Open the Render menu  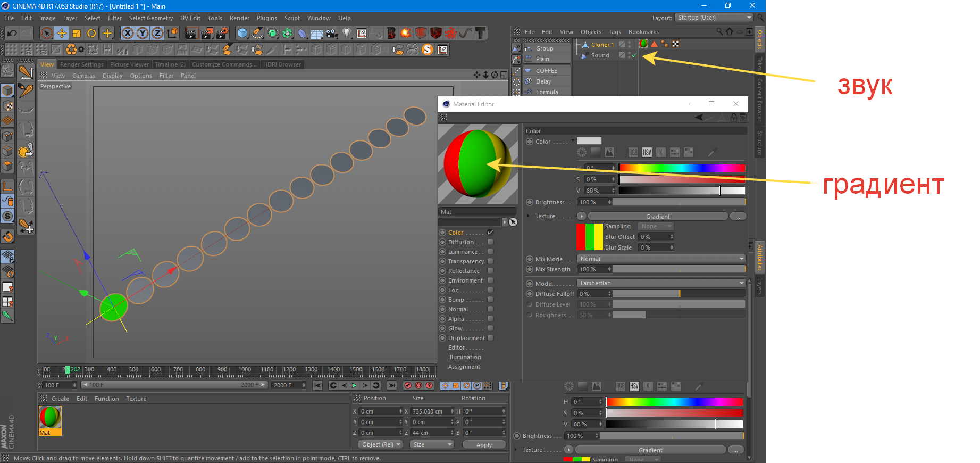(239, 18)
